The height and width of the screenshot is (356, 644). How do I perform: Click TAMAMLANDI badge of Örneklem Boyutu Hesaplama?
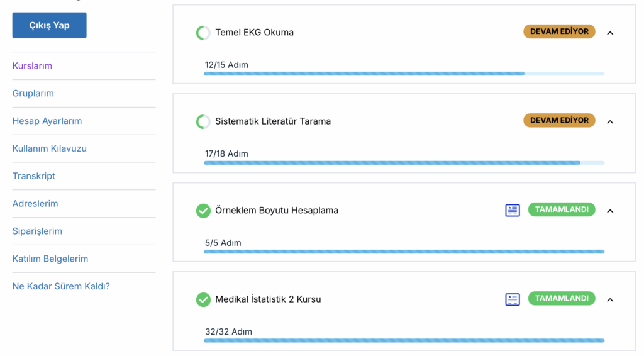562,209
